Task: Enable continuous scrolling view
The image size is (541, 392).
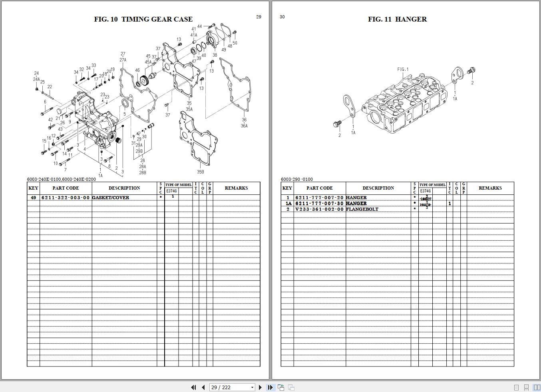Action: (527, 388)
